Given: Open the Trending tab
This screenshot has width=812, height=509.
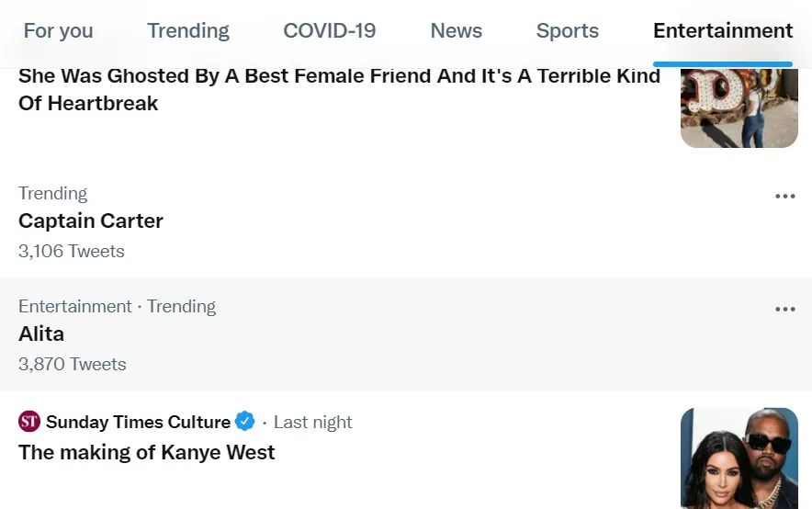Looking at the screenshot, I should (188, 30).
